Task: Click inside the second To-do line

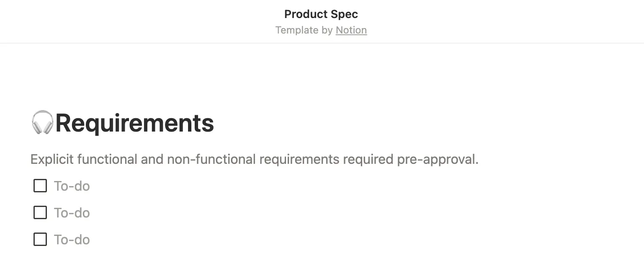Action: point(72,212)
